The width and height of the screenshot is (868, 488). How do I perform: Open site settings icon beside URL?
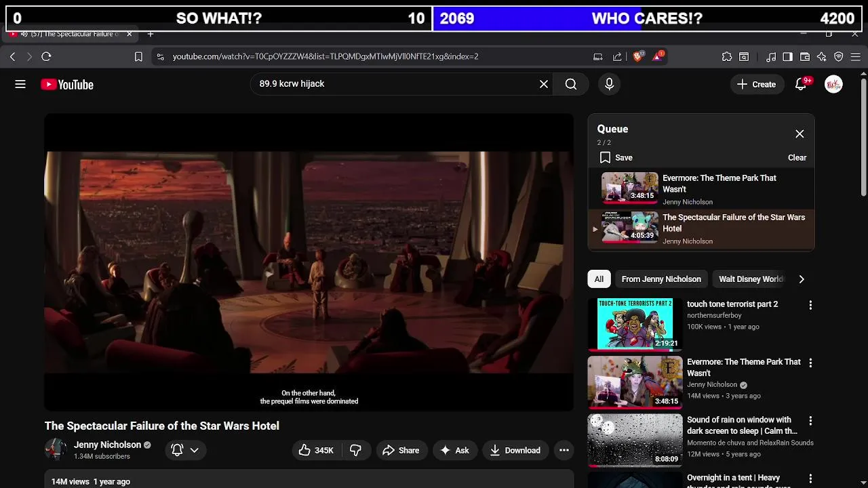(x=160, y=57)
